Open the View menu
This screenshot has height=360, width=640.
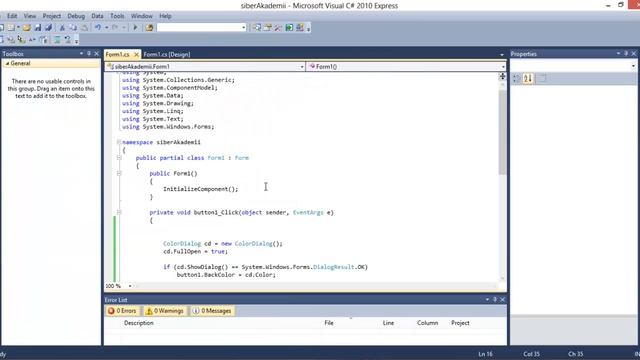30,16
